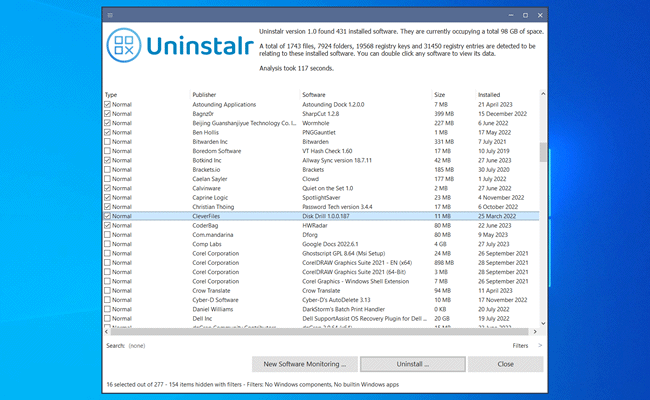Click the Uninstalr logo
The width and height of the screenshot is (650, 400).
click(180, 45)
